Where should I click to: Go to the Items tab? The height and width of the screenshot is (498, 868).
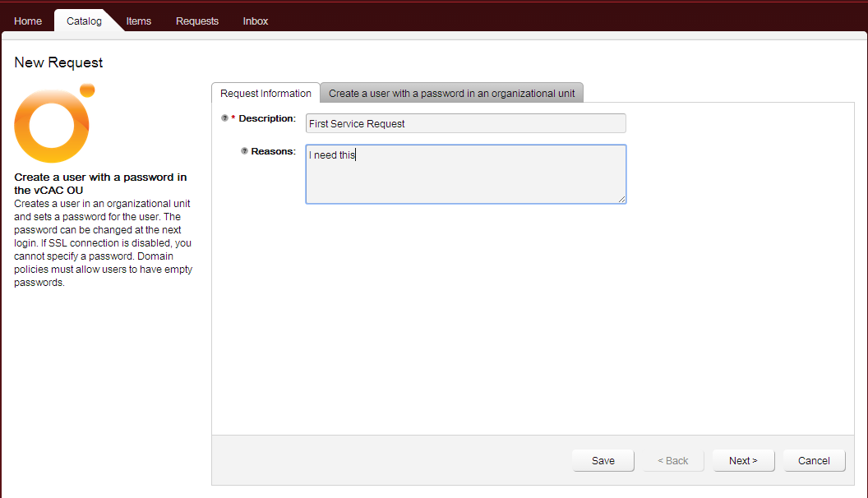pyautogui.click(x=139, y=21)
